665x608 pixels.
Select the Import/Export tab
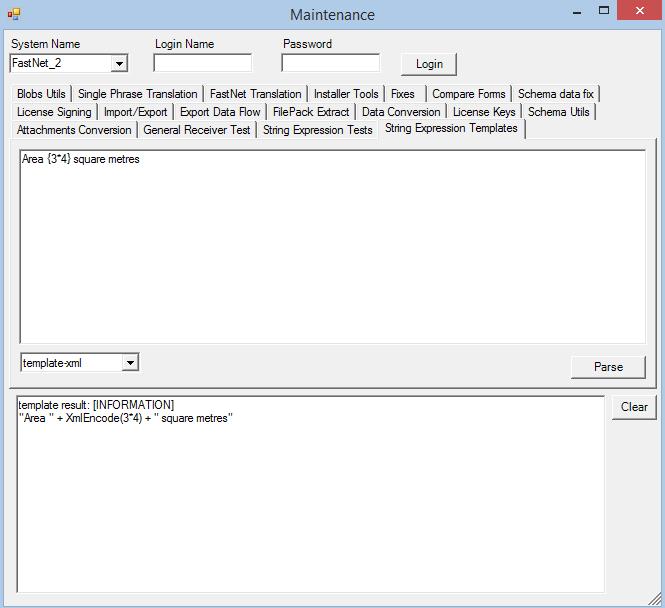coord(135,112)
